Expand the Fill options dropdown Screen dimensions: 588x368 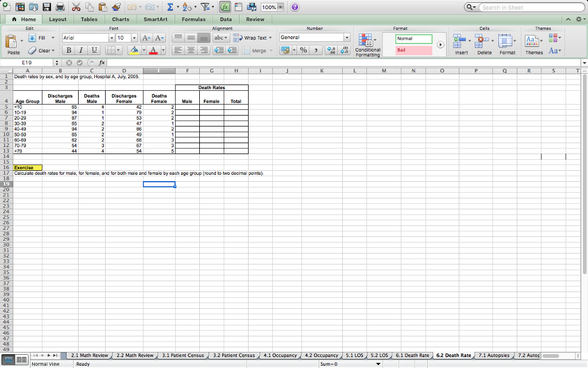pyautogui.click(x=52, y=38)
